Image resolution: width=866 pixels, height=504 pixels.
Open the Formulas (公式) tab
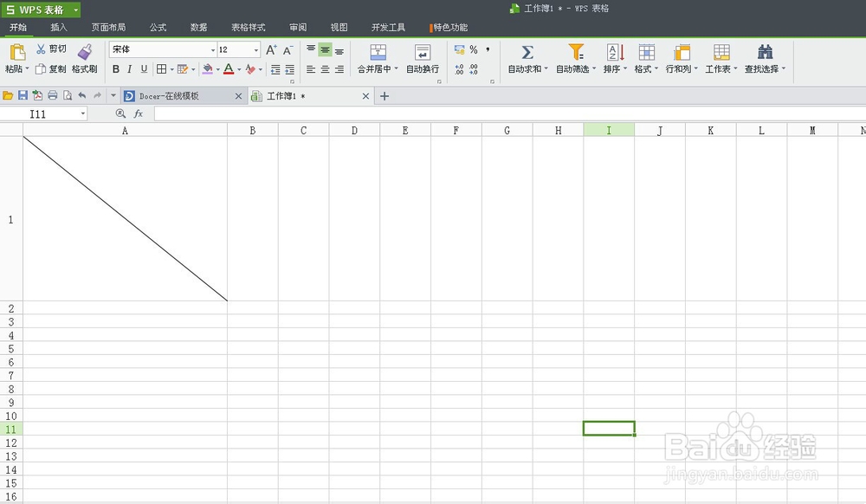tap(158, 27)
